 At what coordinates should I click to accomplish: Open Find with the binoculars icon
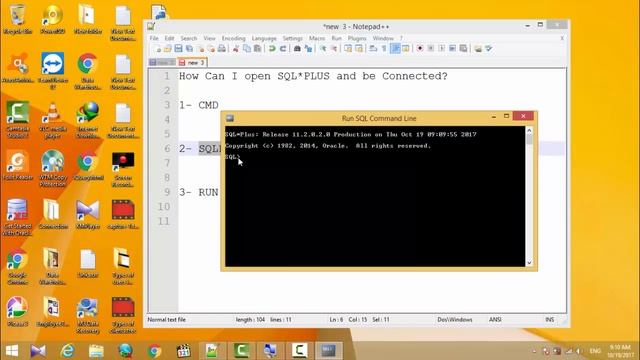[x=297, y=49]
